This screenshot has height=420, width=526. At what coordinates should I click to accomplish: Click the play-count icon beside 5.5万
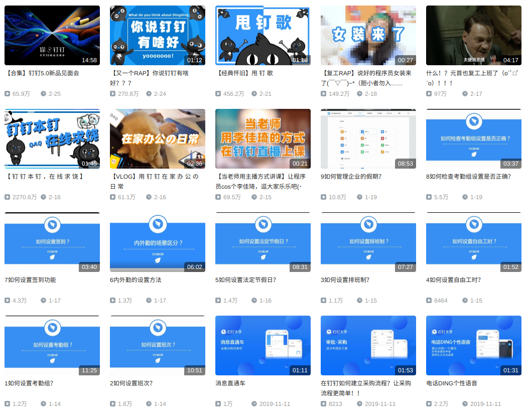pos(429,197)
